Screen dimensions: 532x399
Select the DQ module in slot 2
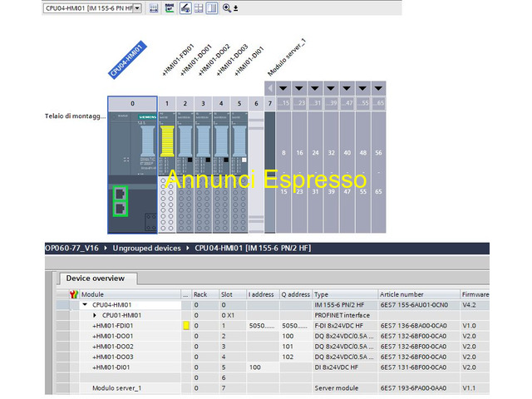coord(185,172)
